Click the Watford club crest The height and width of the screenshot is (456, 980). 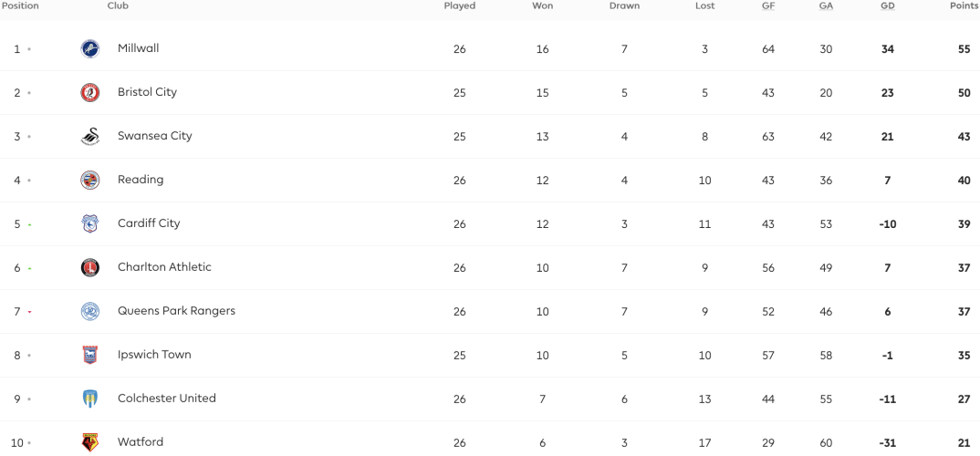(x=90, y=442)
